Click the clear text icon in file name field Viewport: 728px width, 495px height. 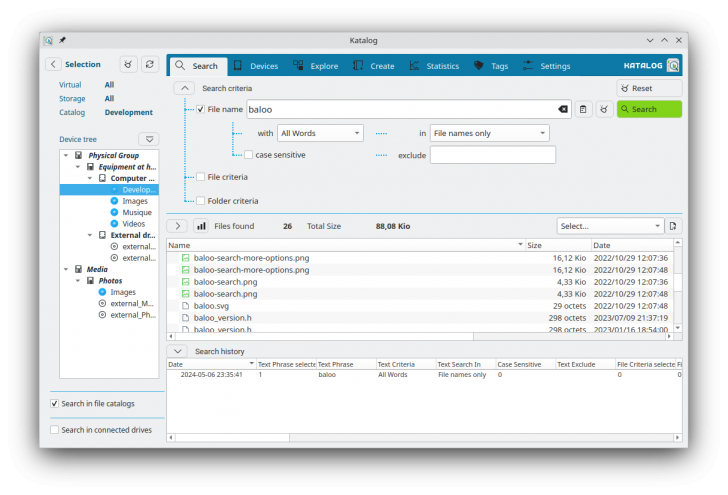(562, 109)
